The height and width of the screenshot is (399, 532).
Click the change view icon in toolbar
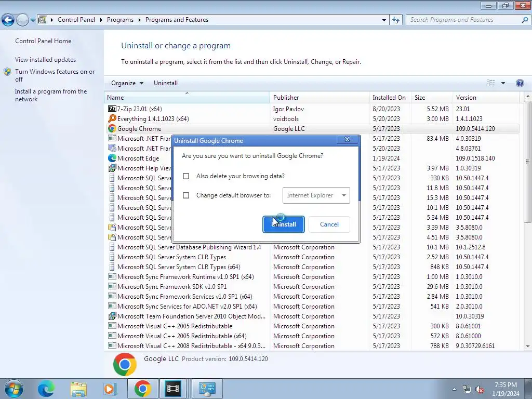[x=490, y=83]
